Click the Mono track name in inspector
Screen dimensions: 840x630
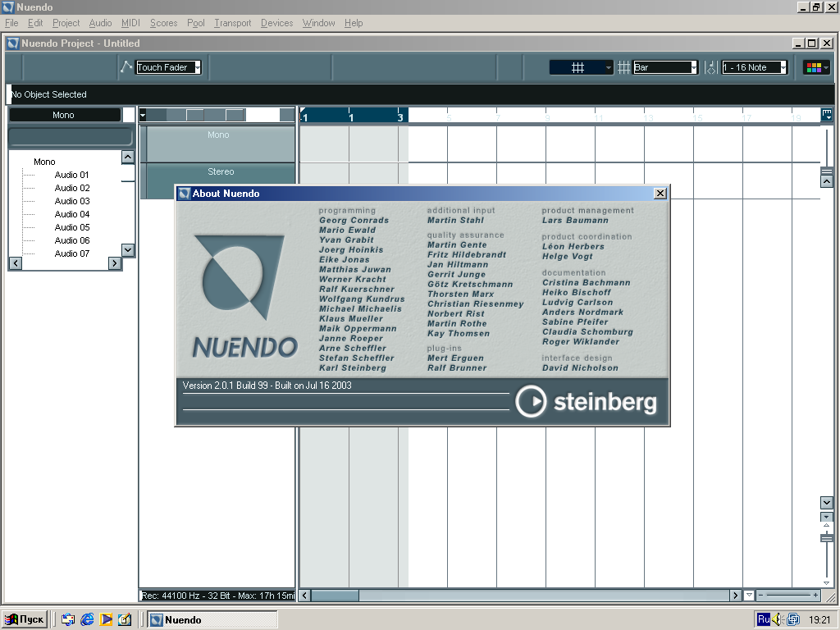64,115
